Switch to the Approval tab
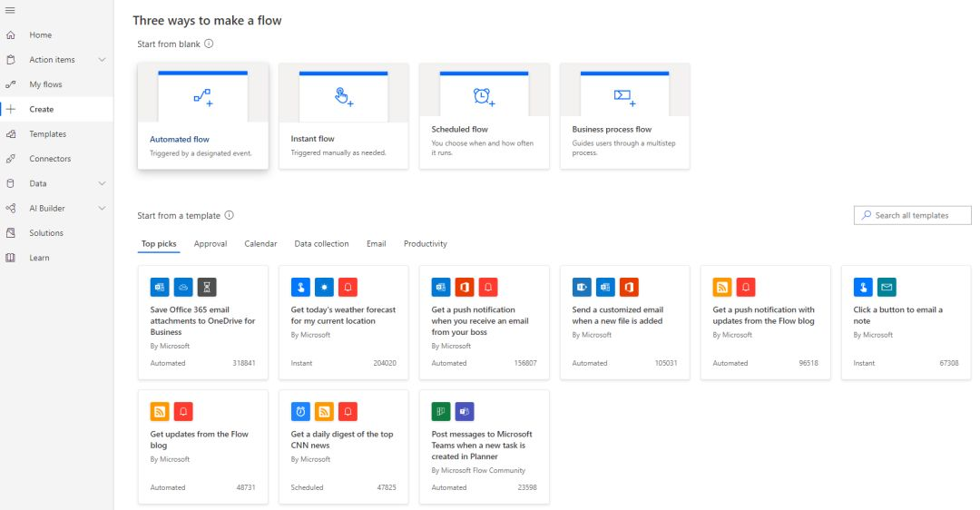 coord(211,244)
